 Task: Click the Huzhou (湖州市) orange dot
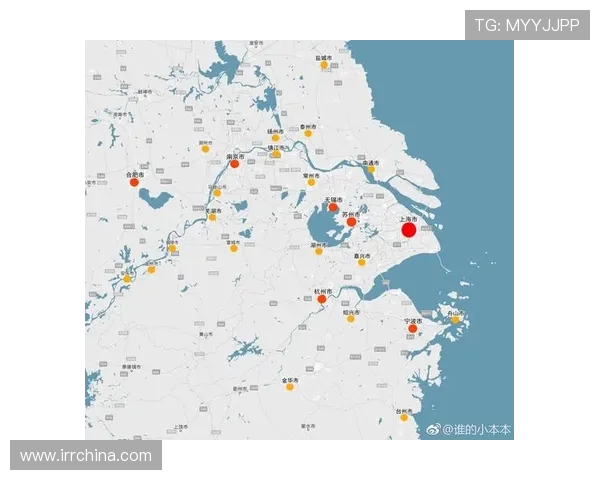(x=319, y=251)
